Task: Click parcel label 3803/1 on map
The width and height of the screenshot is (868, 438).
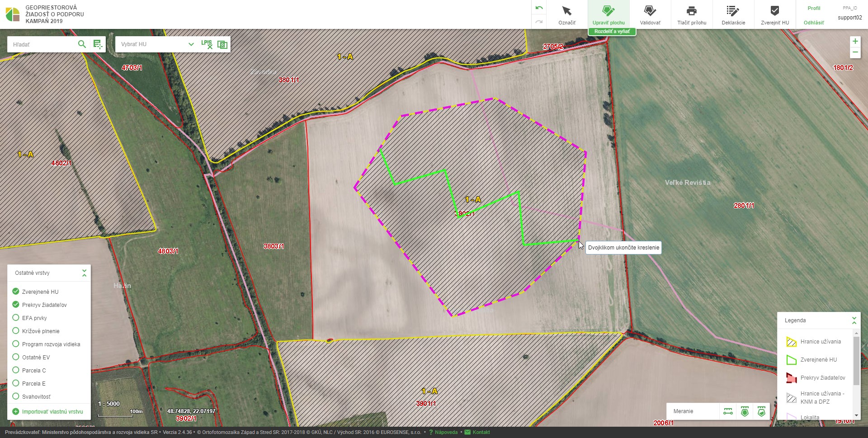Action: pyautogui.click(x=274, y=246)
